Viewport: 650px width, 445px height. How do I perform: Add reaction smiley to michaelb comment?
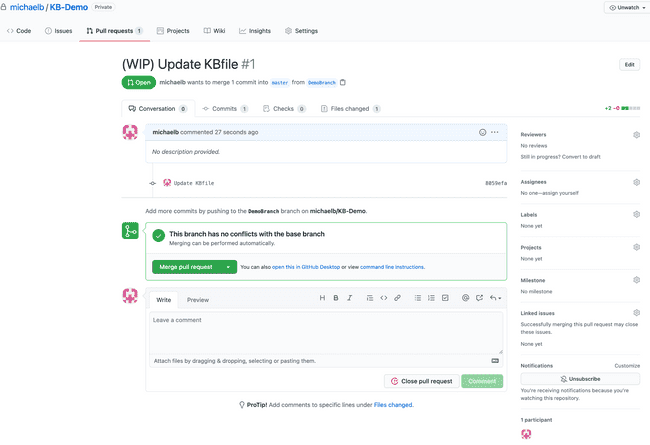[x=483, y=132]
